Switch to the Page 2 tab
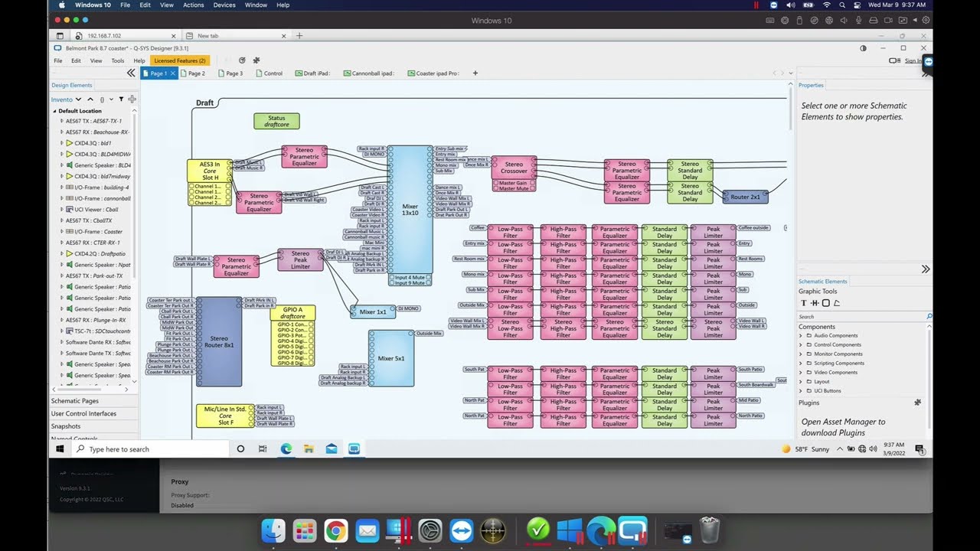 tap(192, 73)
